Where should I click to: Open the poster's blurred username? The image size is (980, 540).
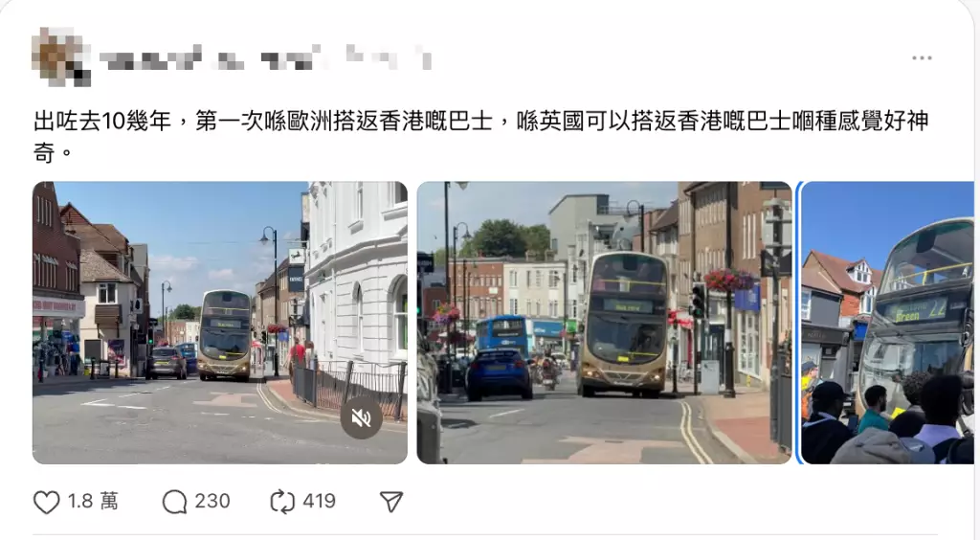coord(266,57)
